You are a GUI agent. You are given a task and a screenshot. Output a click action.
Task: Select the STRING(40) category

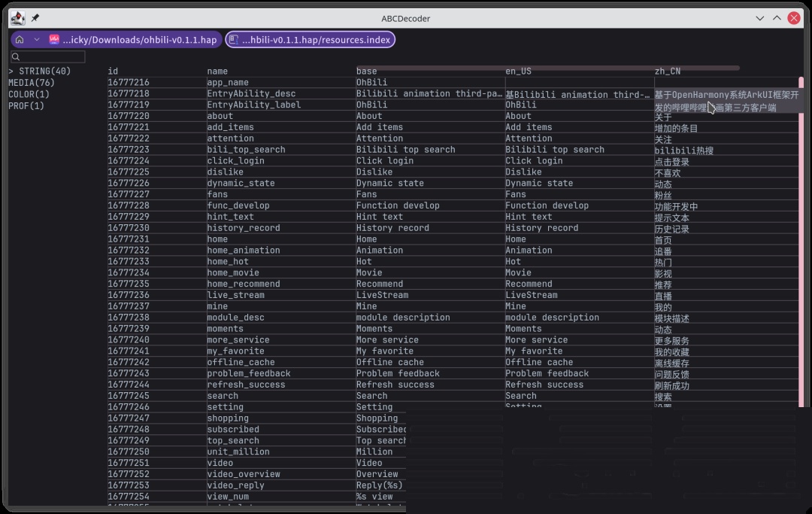(x=40, y=71)
